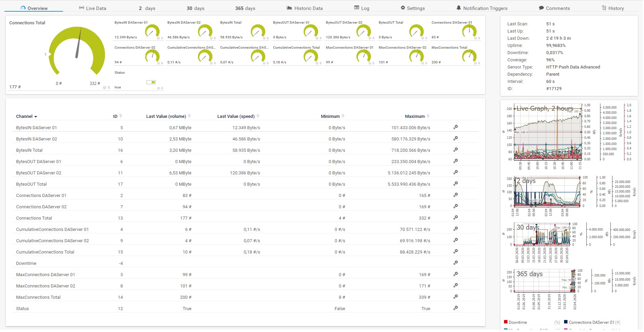Screen dimensions: 644x332
Task: Pin the Connections Total large gauge
Action: (x=109, y=88)
